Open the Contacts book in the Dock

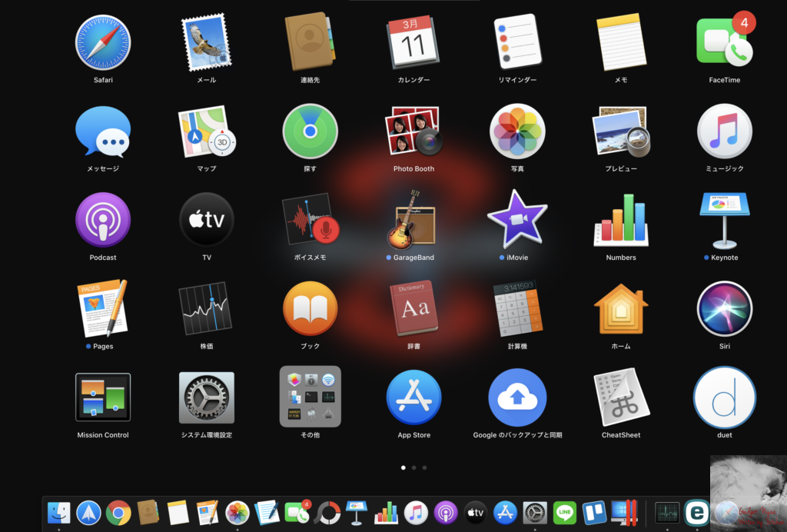pyautogui.click(x=148, y=513)
